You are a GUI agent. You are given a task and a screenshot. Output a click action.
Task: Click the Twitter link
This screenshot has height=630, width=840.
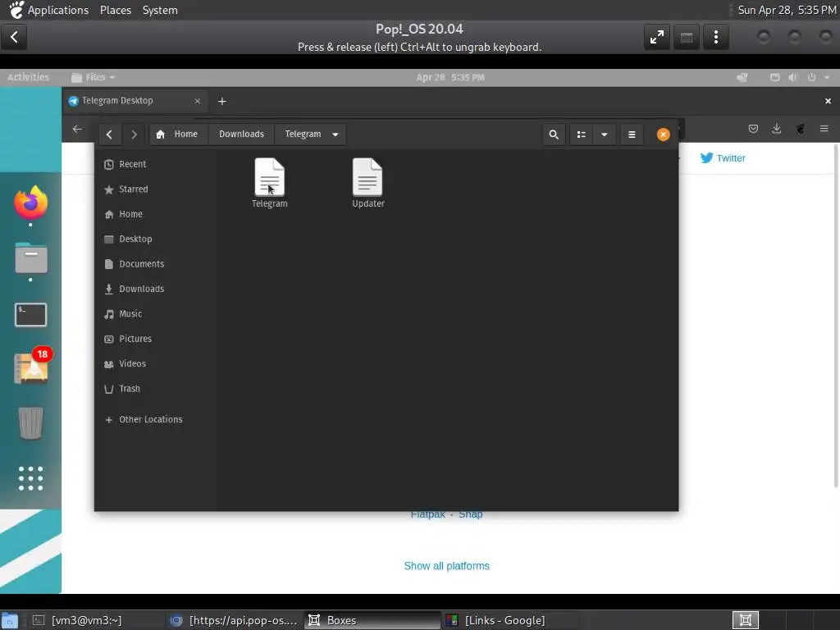coord(723,158)
